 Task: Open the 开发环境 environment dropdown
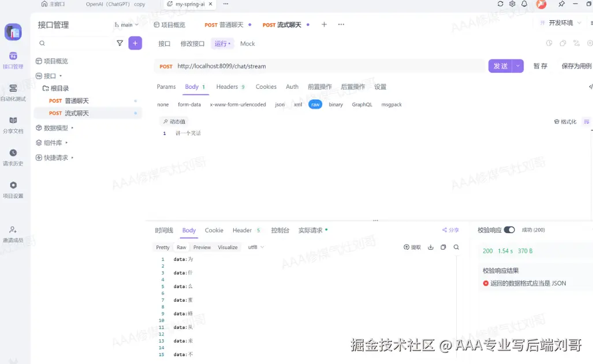click(x=561, y=22)
